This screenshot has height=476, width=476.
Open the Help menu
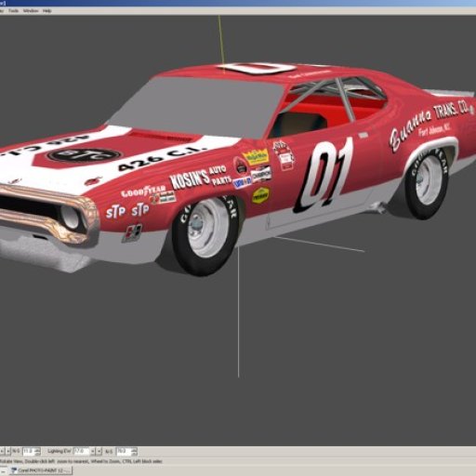(46, 11)
